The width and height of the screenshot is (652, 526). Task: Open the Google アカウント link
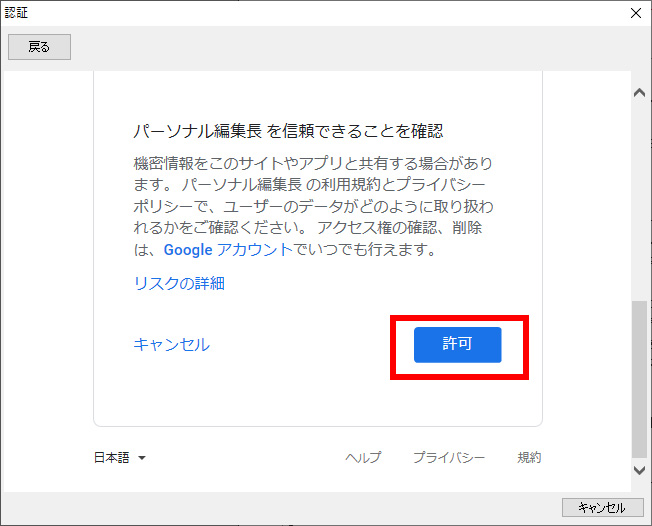click(x=228, y=250)
